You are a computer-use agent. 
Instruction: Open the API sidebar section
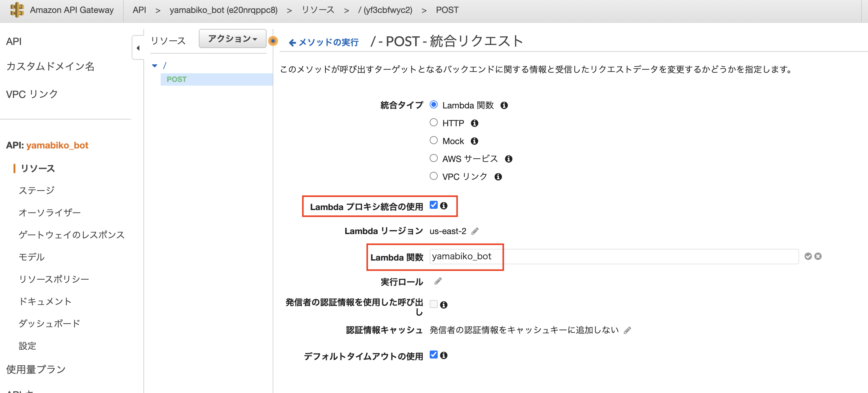tap(14, 42)
